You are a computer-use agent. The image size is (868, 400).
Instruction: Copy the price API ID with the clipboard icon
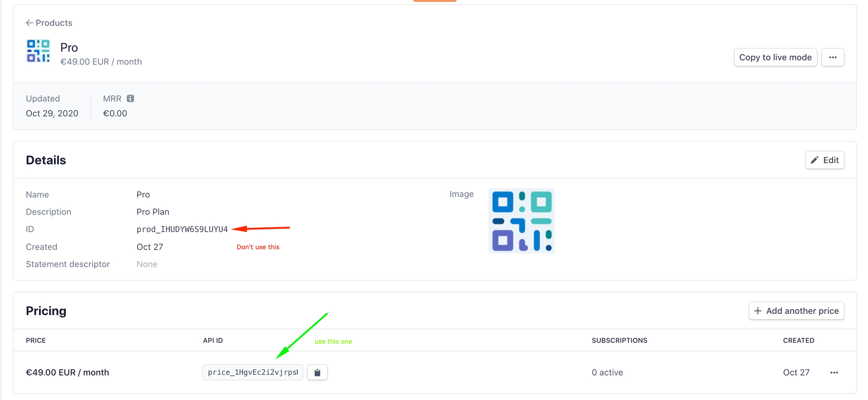coord(317,372)
